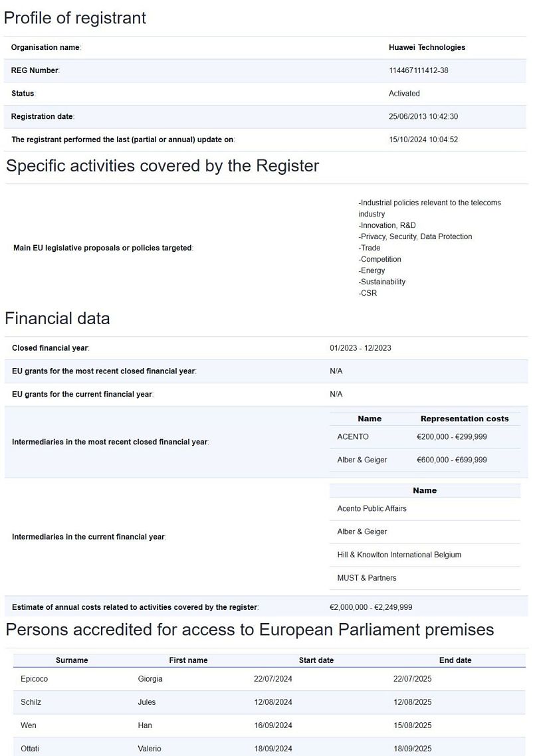Viewport: 537px width, 756px height.
Task: Click the Surname column header
Action: pos(72,661)
